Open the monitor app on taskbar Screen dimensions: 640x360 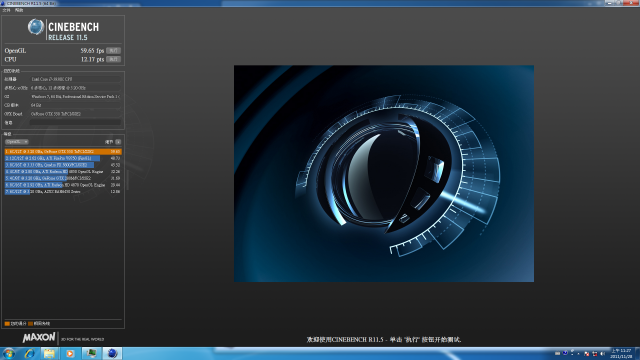point(91,353)
